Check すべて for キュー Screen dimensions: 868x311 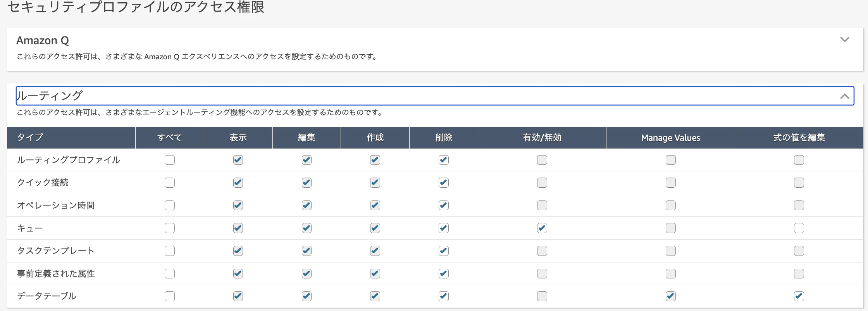(x=170, y=228)
